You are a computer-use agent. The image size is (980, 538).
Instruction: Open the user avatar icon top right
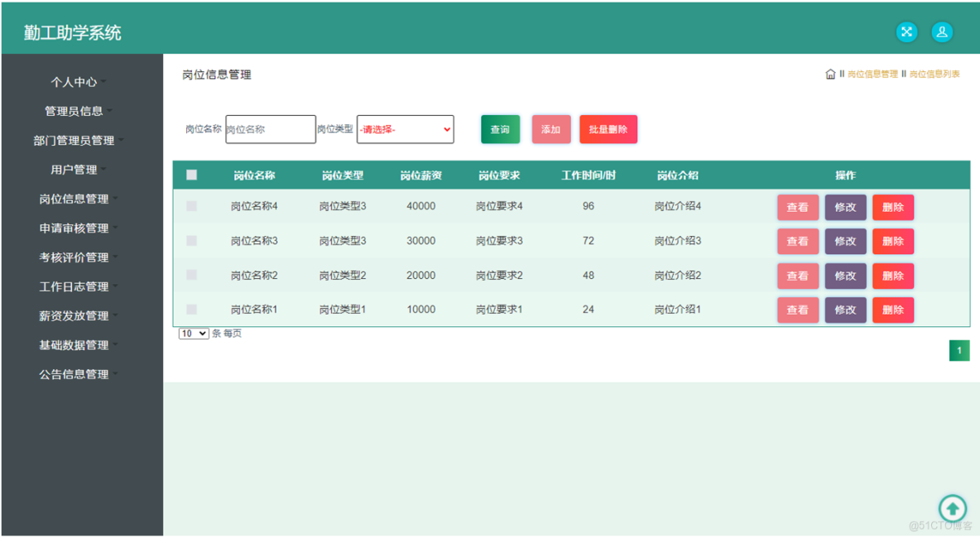click(943, 31)
